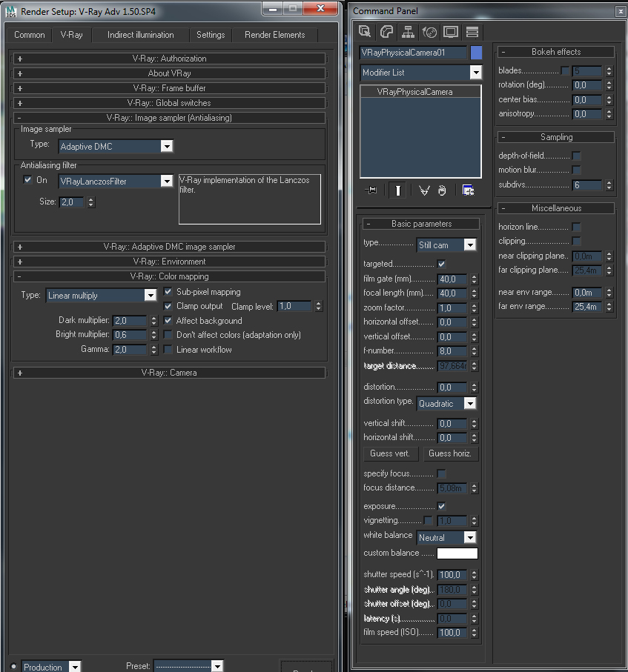The image size is (628, 672).
Task: Click the Pin Stack icon
Action: pyautogui.click(x=371, y=190)
